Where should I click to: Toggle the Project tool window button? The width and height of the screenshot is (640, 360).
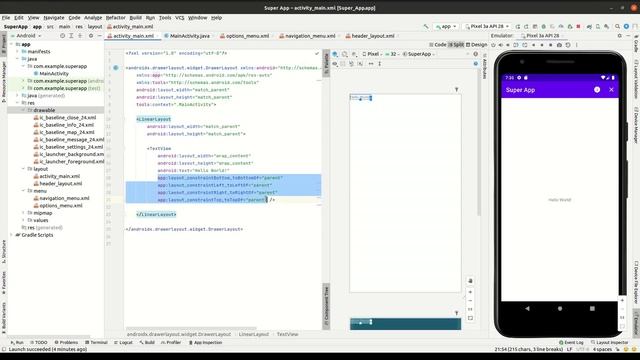point(4,44)
